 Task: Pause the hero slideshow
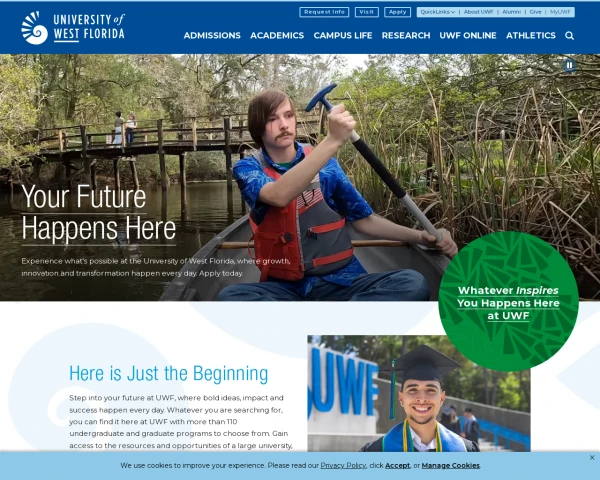point(569,65)
